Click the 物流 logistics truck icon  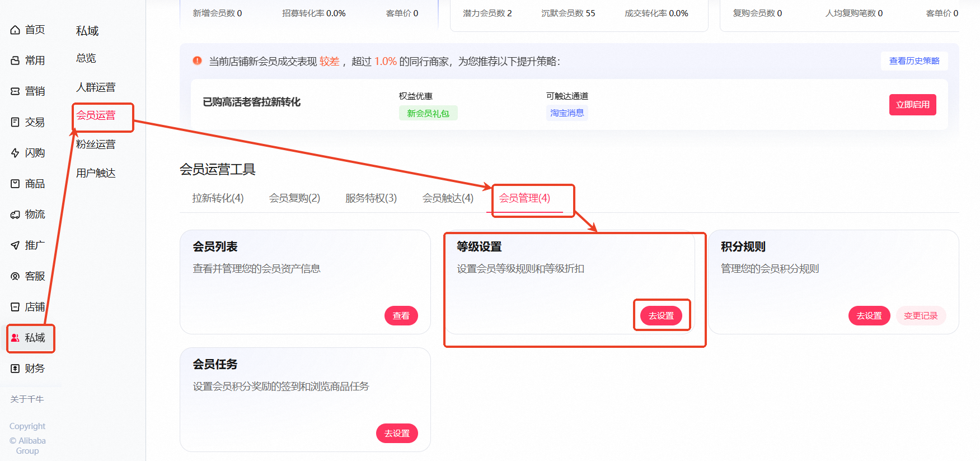pyautogui.click(x=15, y=215)
